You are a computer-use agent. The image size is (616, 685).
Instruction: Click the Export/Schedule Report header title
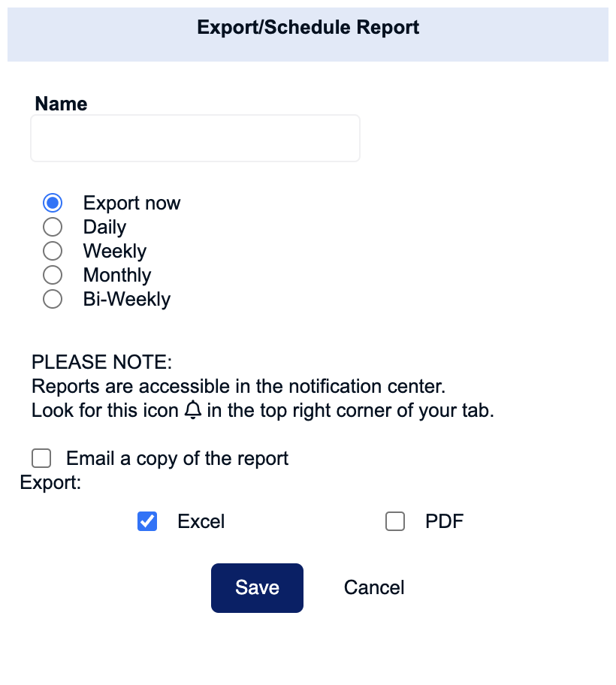pos(308,27)
